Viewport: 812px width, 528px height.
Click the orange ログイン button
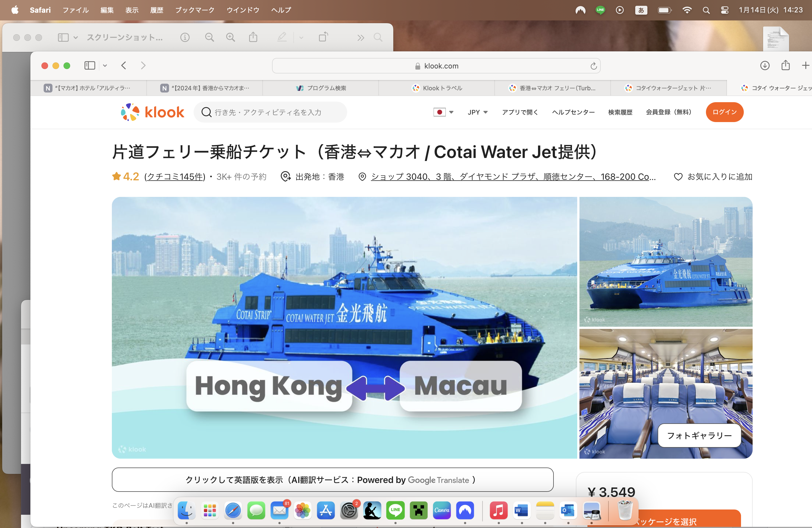(725, 112)
